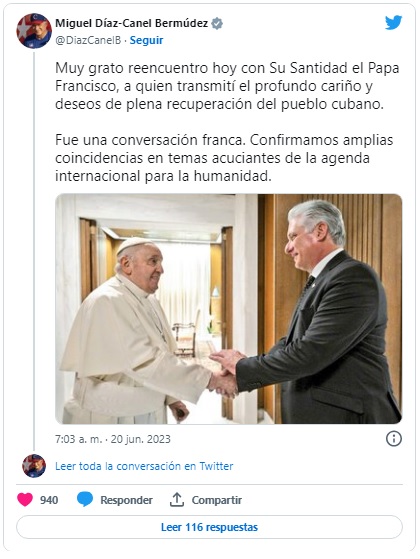Open the attached handshake photo

coord(229,309)
